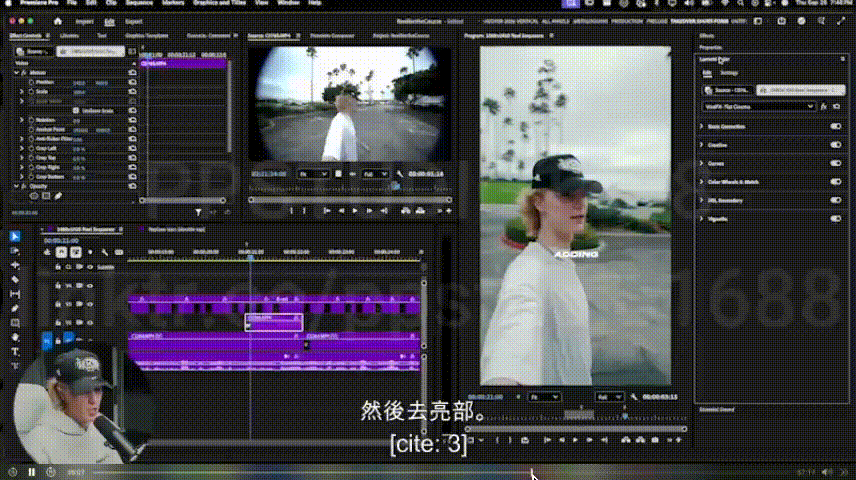The height and width of the screenshot is (480, 856).
Task: Expand the HSL Secondary section
Action: tap(702, 200)
